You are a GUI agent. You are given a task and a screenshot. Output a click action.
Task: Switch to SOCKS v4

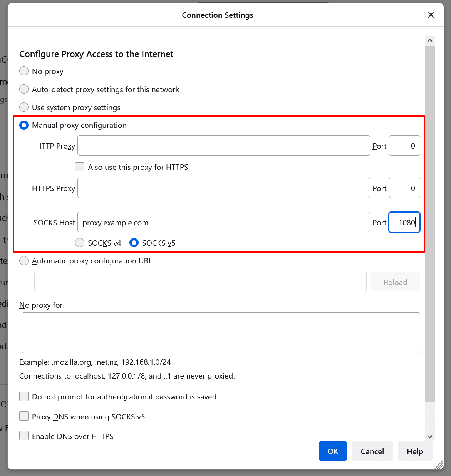click(x=79, y=243)
